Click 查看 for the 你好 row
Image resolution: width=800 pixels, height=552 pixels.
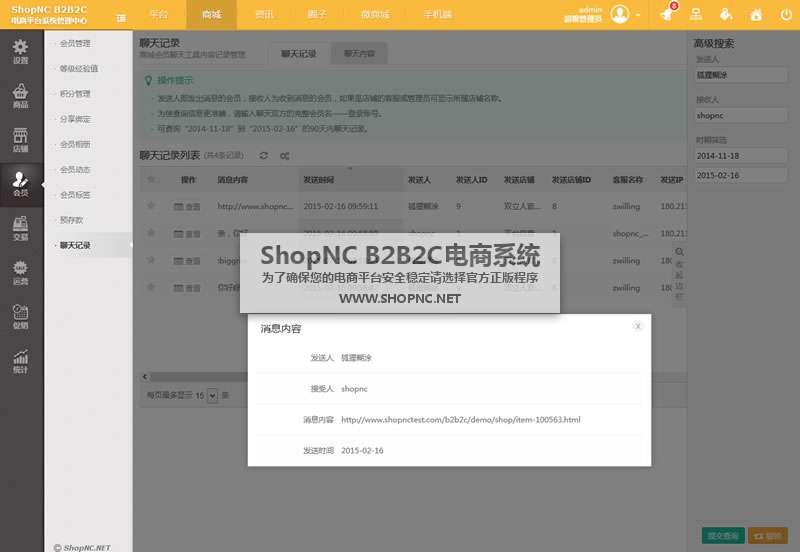[187, 288]
